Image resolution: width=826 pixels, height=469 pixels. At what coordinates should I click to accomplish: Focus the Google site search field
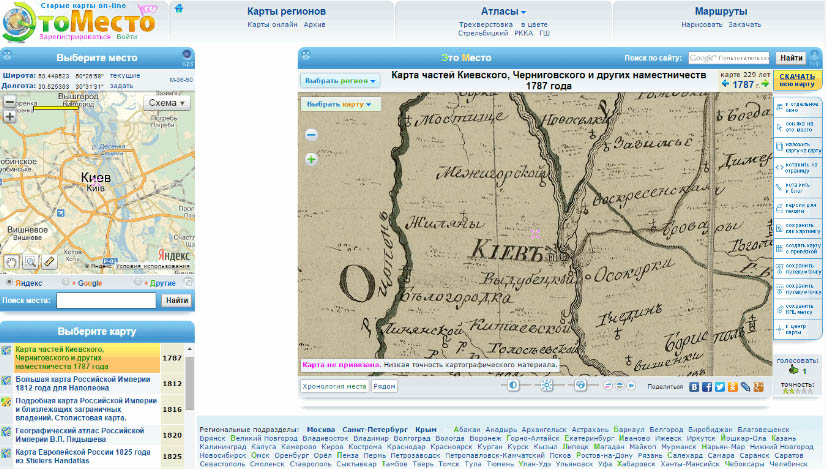(x=729, y=57)
